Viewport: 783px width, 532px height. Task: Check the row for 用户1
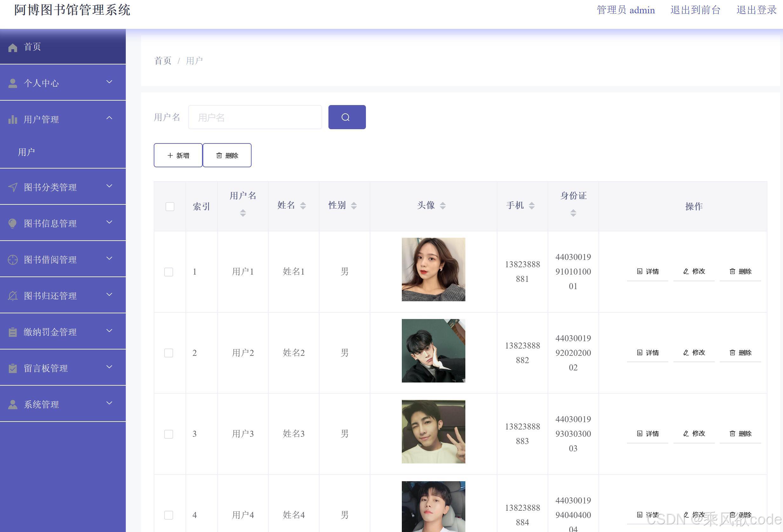168,272
